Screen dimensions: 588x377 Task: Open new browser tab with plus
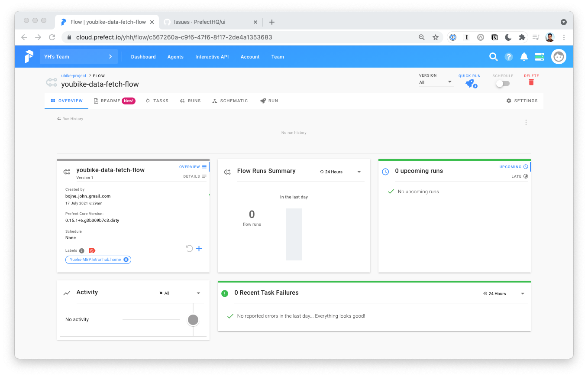[x=272, y=22]
